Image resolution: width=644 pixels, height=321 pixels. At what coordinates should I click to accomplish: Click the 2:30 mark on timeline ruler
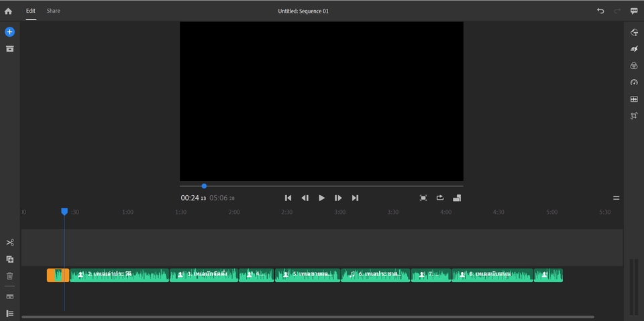coord(286,212)
